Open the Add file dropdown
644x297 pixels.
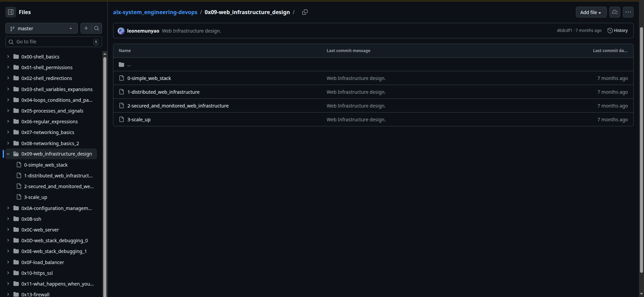pos(591,12)
